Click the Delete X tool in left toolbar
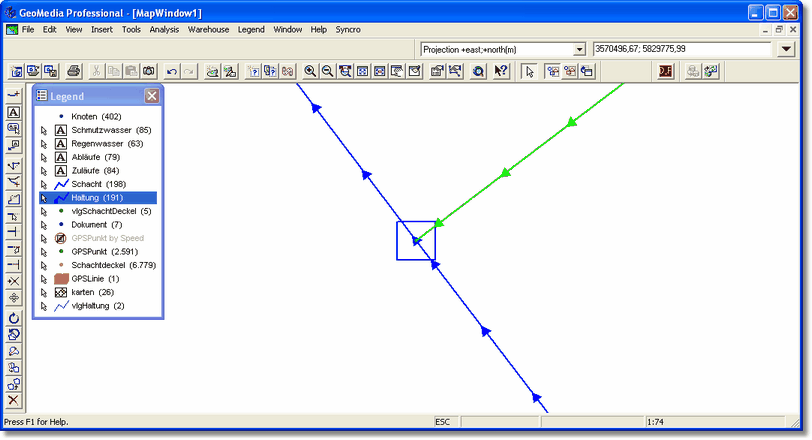This screenshot has width=812, height=440. [x=14, y=400]
